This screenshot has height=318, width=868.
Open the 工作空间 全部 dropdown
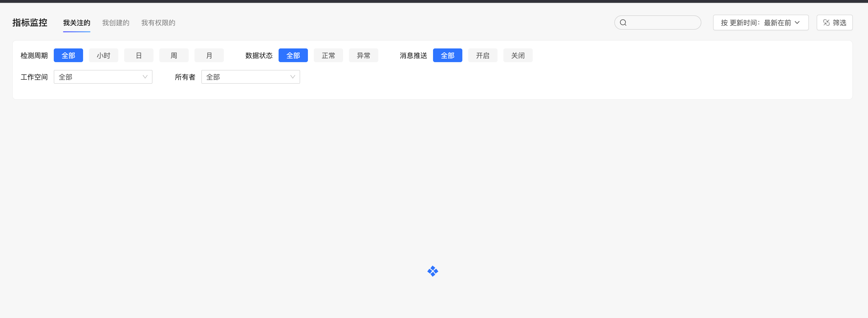tap(103, 77)
